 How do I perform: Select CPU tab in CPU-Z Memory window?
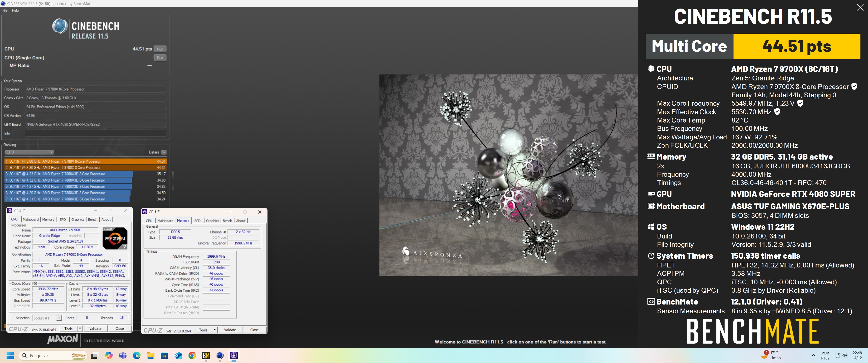149,221
